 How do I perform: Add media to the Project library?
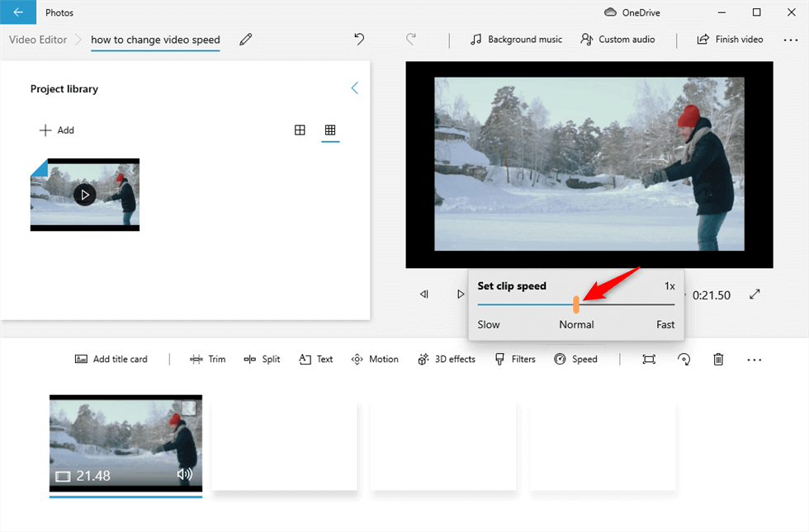point(57,130)
